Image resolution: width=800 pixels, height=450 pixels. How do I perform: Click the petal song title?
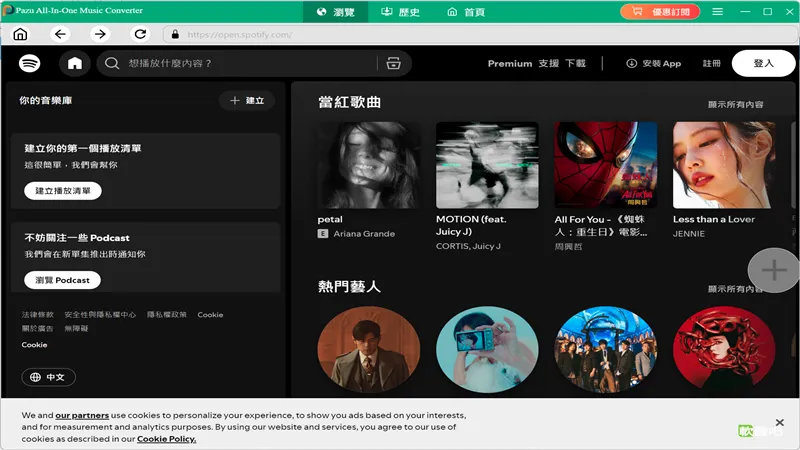click(x=330, y=219)
